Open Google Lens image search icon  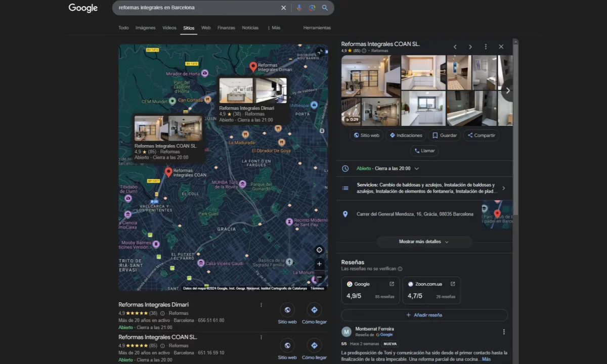tap(312, 8)
